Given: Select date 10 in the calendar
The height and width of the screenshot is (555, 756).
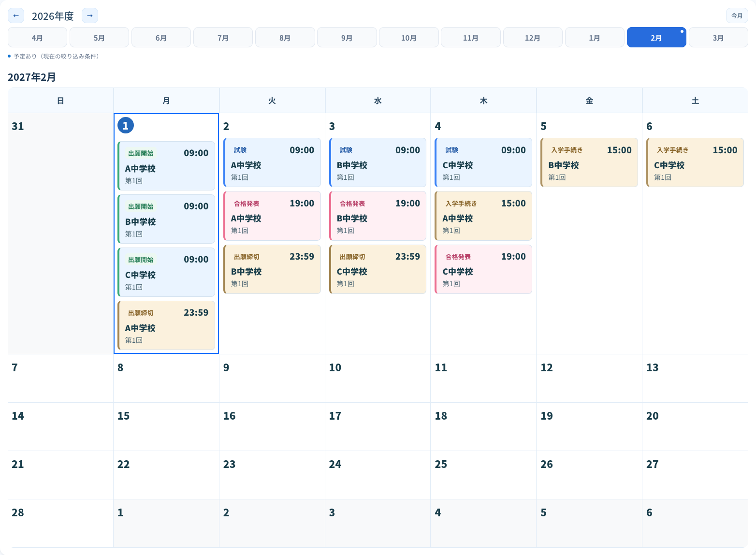Looking at the screenshot, I should point(335,367).
